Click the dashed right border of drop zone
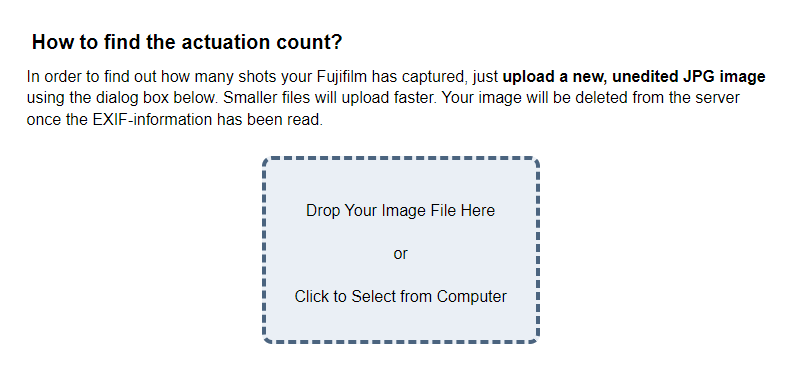Screen dimensions: 797x375 (x=538, y=250)
